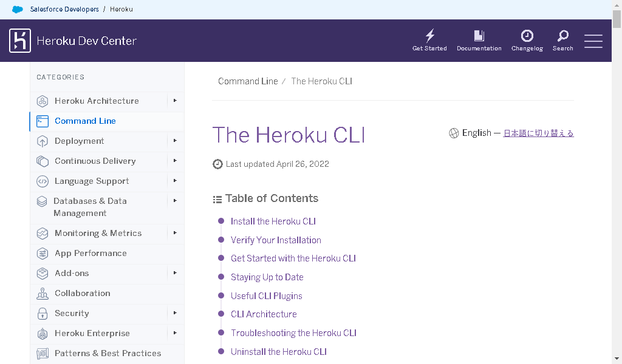Select Command Line category
Screen dimensions: 622x364
coord(85,121)
